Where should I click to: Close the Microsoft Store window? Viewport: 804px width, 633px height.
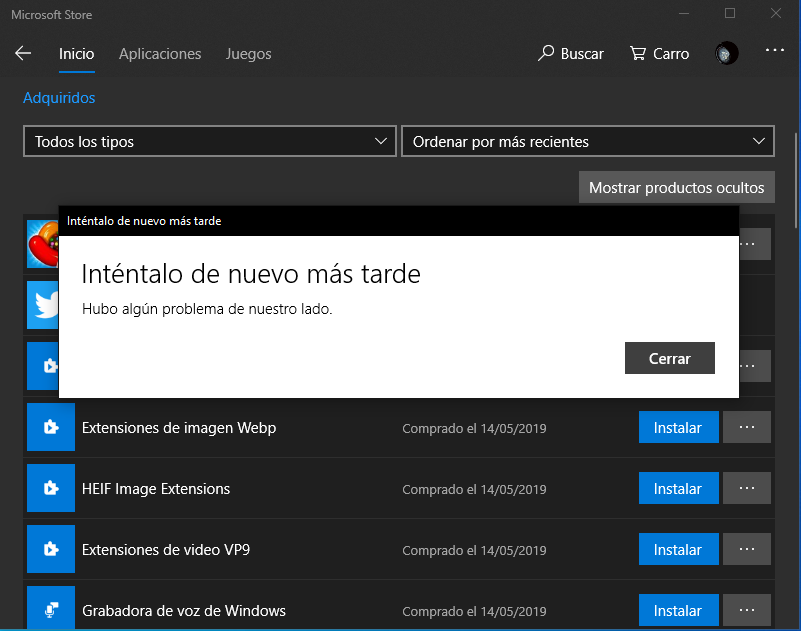pos(776,14)
